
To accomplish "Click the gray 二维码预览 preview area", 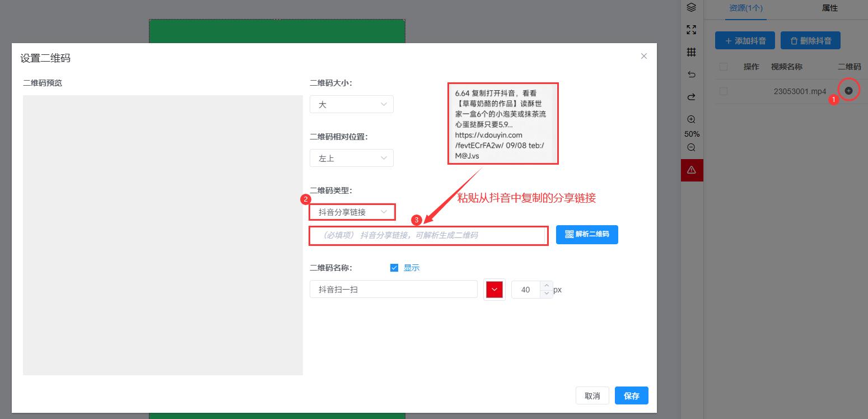I will 163,235.
